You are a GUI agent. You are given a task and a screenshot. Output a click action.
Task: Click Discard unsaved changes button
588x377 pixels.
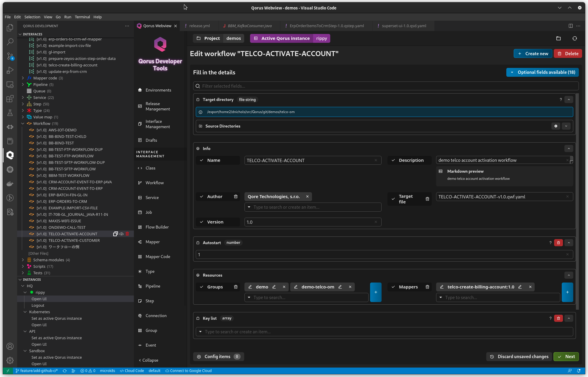click(x=519, y=357)
